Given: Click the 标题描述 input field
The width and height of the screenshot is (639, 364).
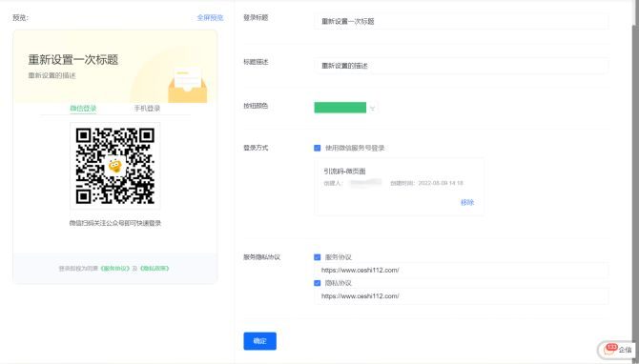Looking at the screenshot, I should 462,66.
